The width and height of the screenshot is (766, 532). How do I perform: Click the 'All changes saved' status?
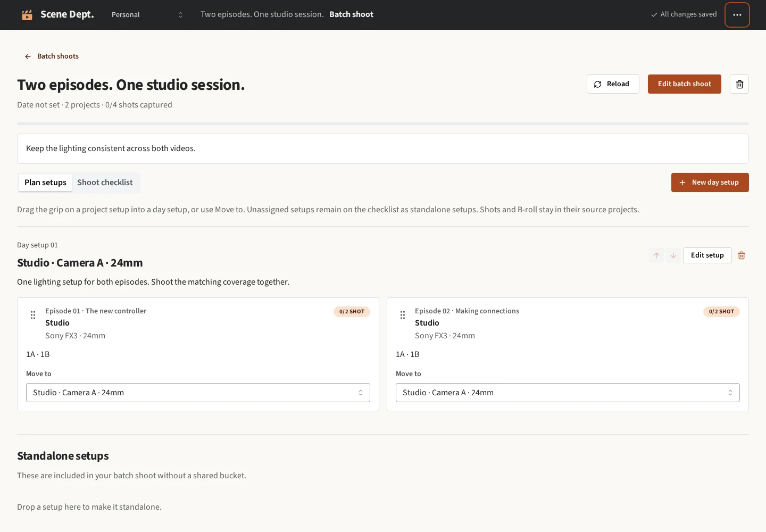click(684, 14)
